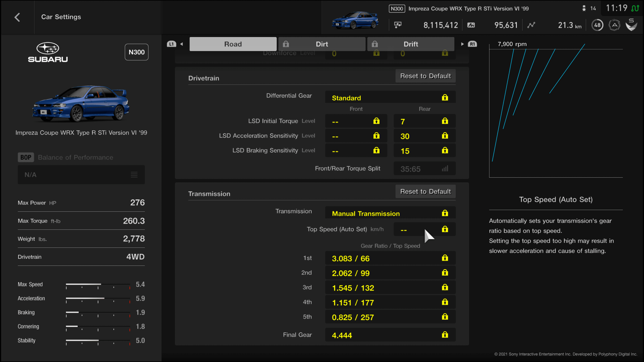Click lock for front LSD Braking Sensitivity
Image resolution: width=644 pixels, height=362 pixels.
pos(376,150)
